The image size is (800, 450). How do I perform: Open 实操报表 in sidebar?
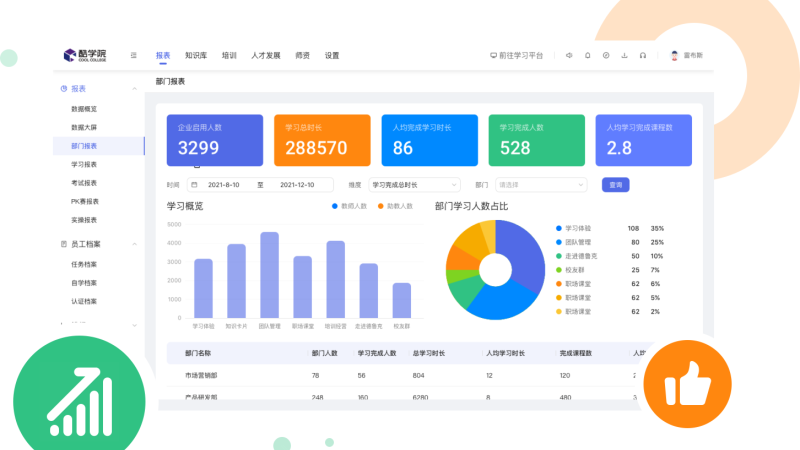(84, 220)
